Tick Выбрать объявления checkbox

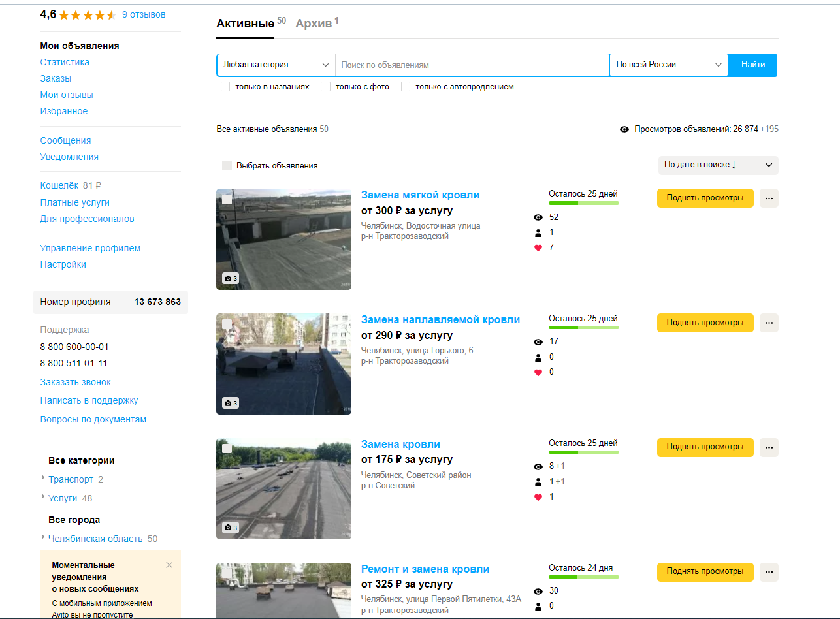[x=227, y=166]
